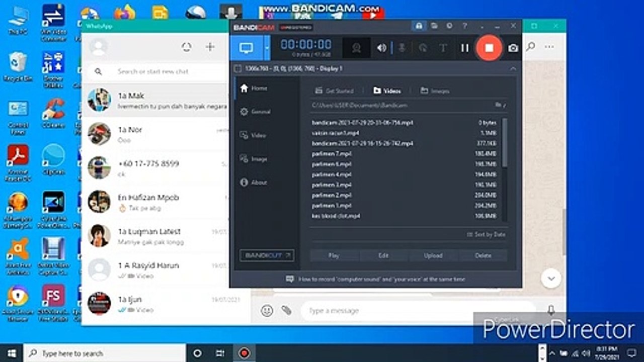This screenshot has height=362, width=644.
Task: Switch to the Get Started tab
Action: [x=334, y=91]
